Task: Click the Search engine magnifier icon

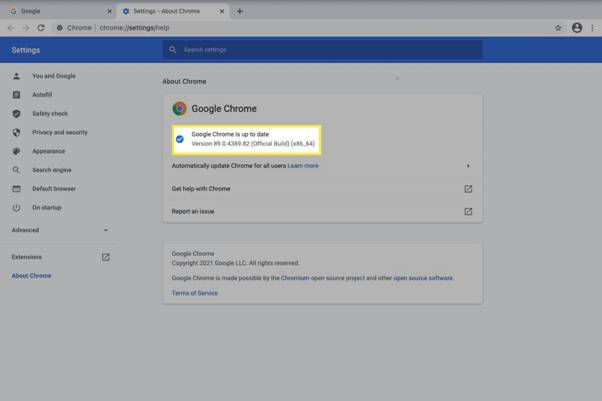Action: point(16,170)
